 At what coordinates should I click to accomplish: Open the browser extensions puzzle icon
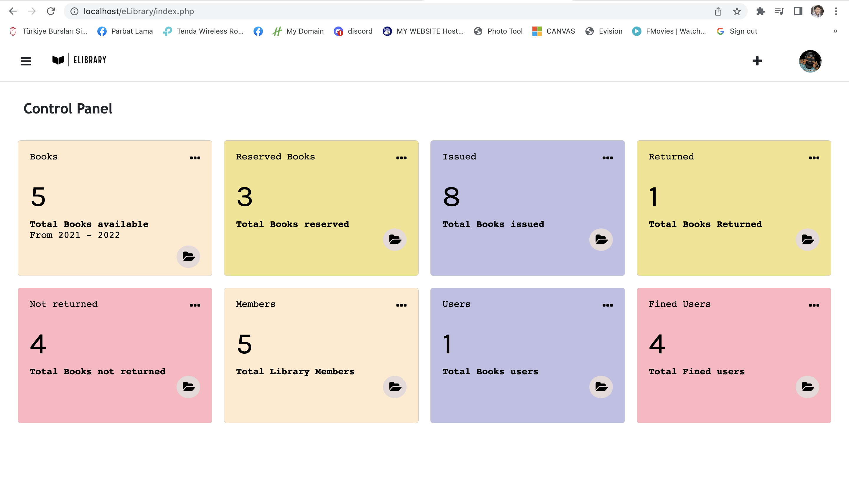pos(760,11)
